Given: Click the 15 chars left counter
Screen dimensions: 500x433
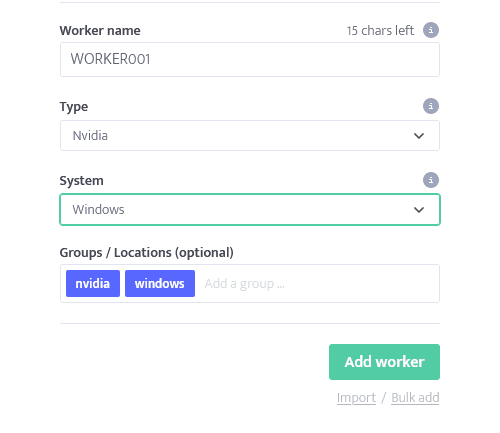Looking at the screenshot, I should pyautogui.click(x=380, y=31).
